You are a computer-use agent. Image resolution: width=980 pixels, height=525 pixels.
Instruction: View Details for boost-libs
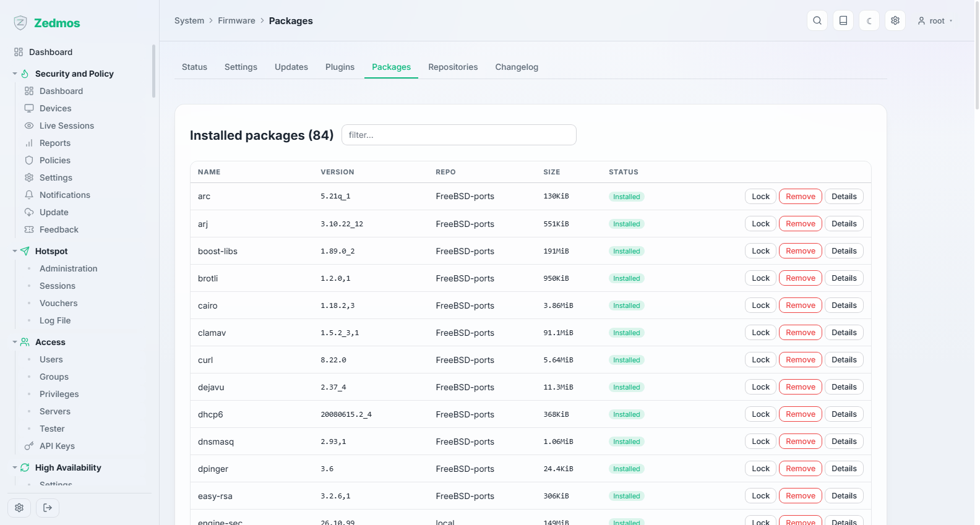[x=844, y=251]
